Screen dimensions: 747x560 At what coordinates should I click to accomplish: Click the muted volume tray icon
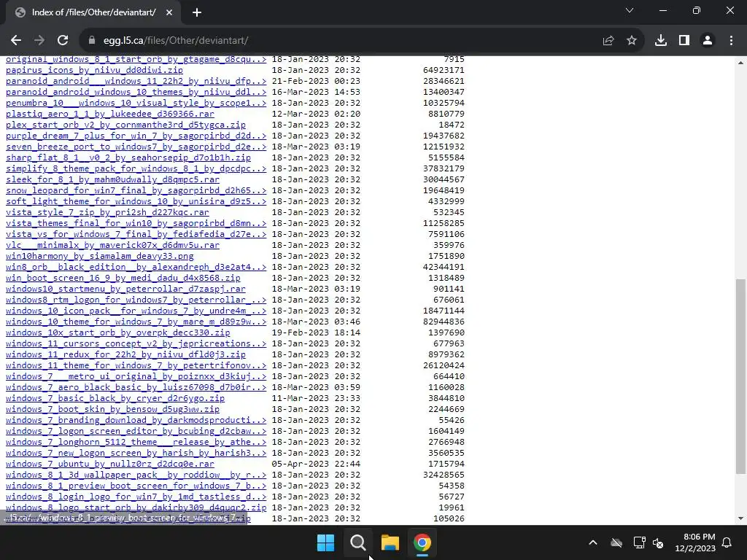(658, 542)
